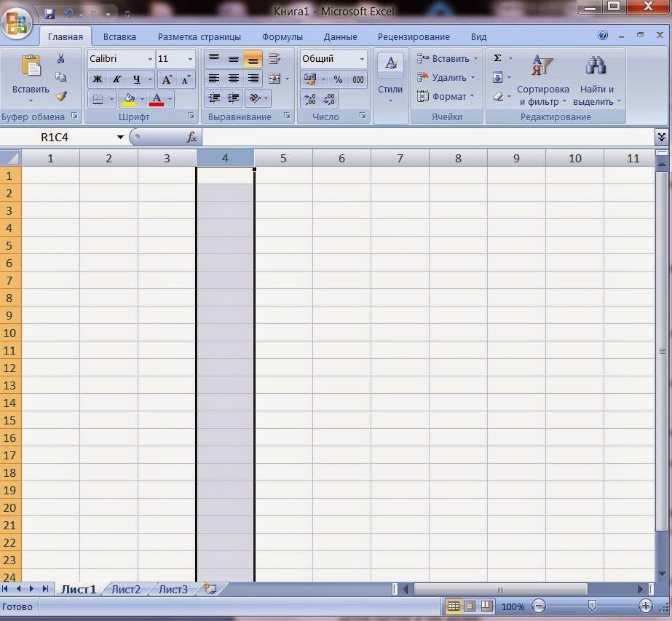
Task: Click the insert function fx button
Action: point(191,137)
